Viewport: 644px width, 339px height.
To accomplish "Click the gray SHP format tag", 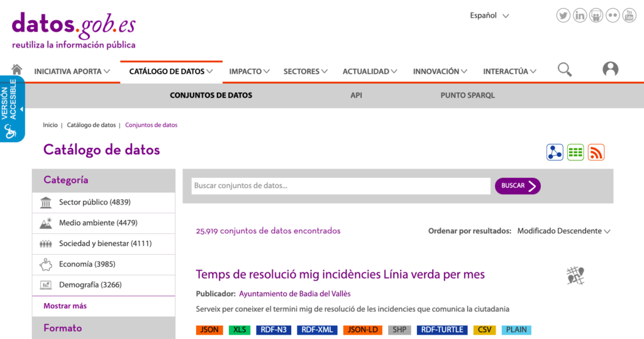I will click(x=399, y=330).
